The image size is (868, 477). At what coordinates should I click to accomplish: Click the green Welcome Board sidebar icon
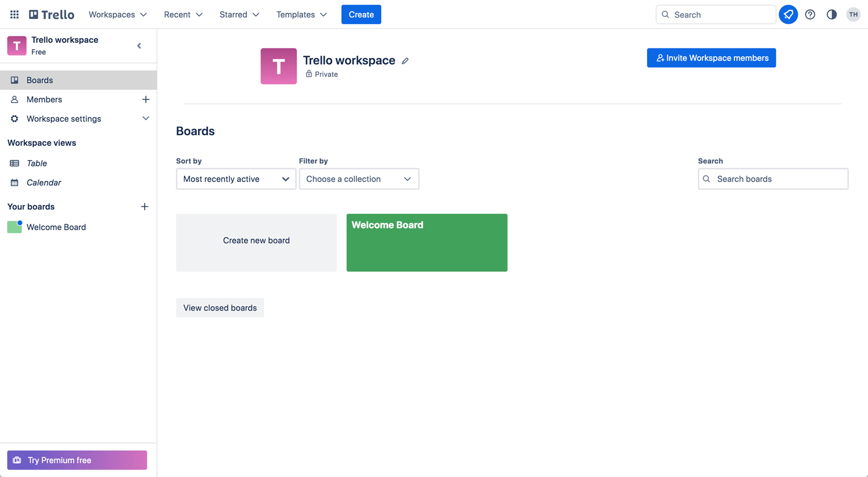pos(14,227)
